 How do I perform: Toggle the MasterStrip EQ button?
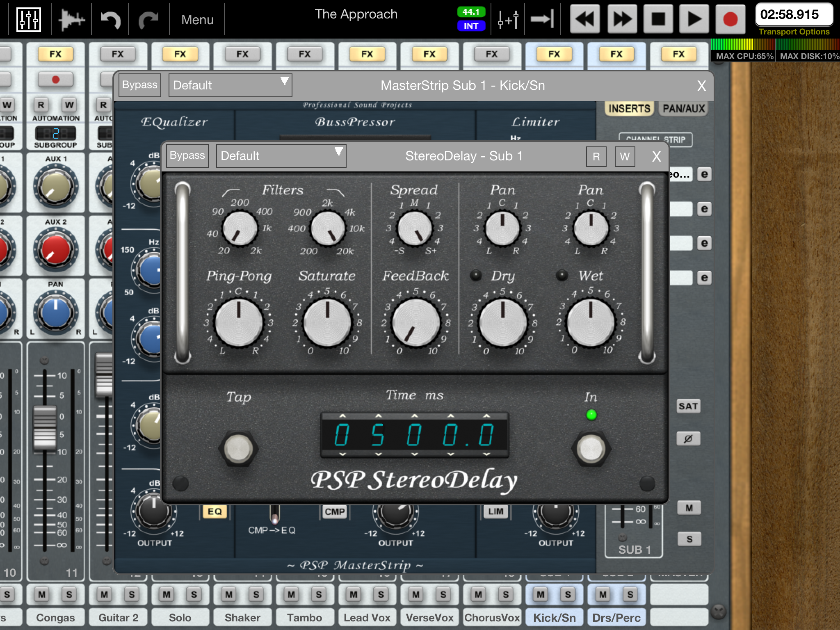215,511
